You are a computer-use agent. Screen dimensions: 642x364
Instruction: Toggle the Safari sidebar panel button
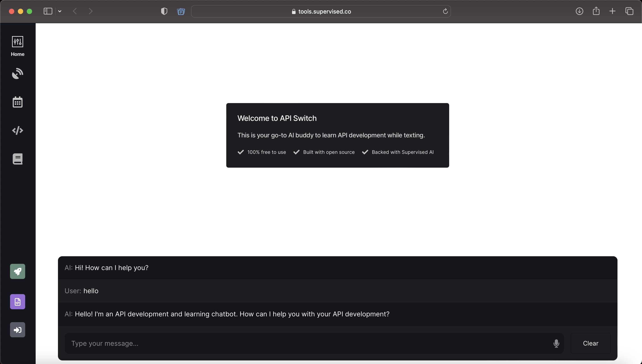pyautogui.click(x=48, y=11)
